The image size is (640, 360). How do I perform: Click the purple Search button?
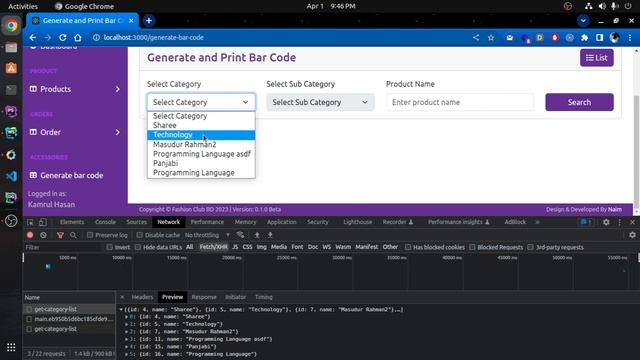pyautogui.click(x=579, y=102)
